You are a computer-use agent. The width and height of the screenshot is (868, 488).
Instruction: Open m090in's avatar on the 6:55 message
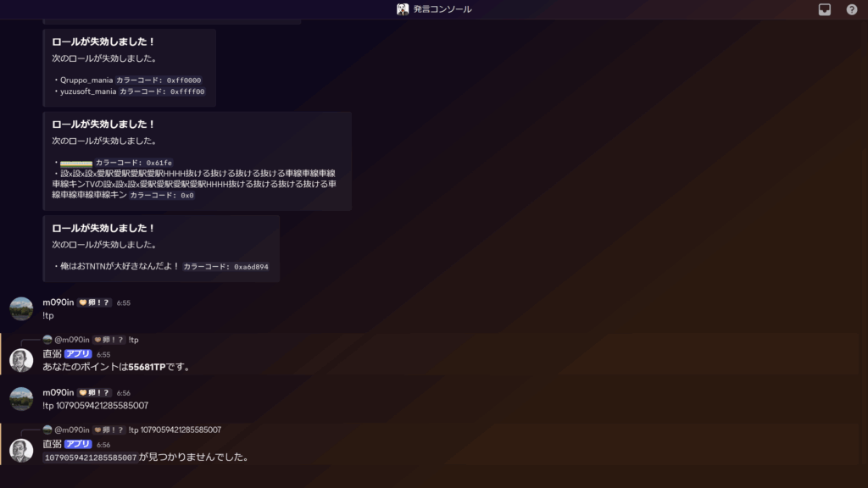21,308
